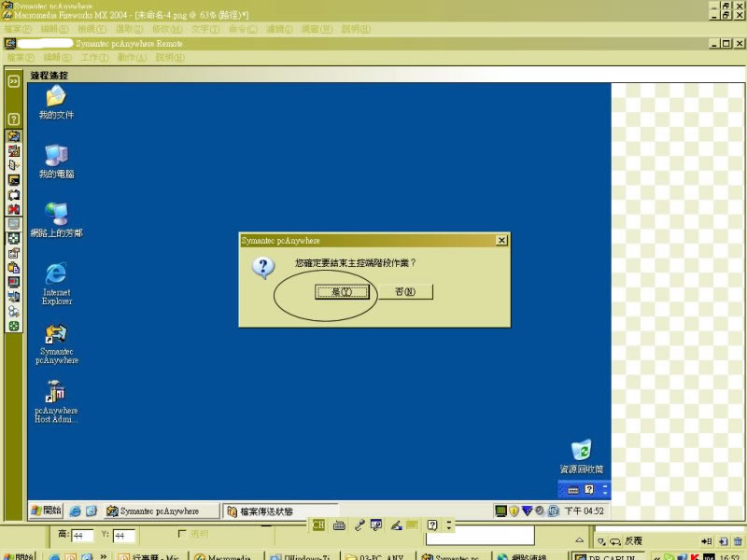Click the 是(Y) button in the dialog

point(334,292)
